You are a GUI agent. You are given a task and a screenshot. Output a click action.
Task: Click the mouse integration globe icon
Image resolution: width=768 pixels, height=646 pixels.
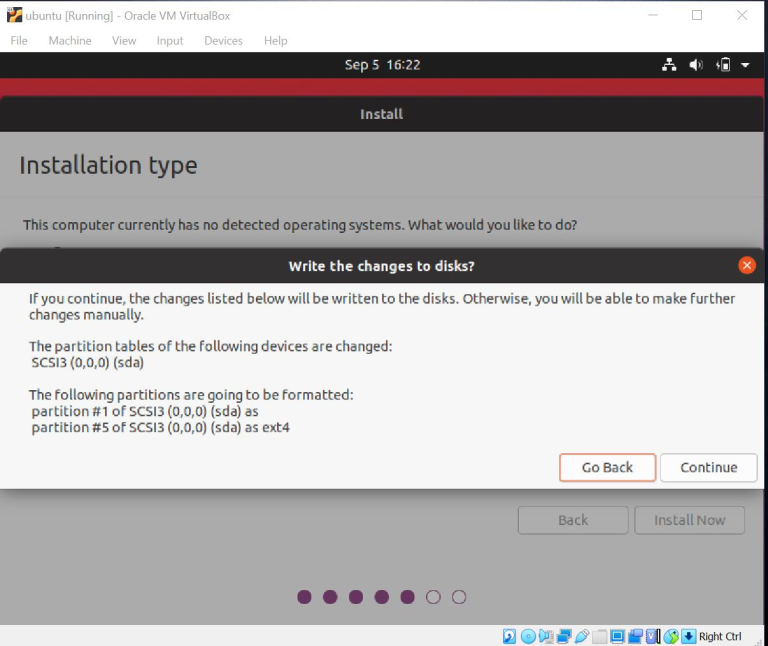click(671, 636)
